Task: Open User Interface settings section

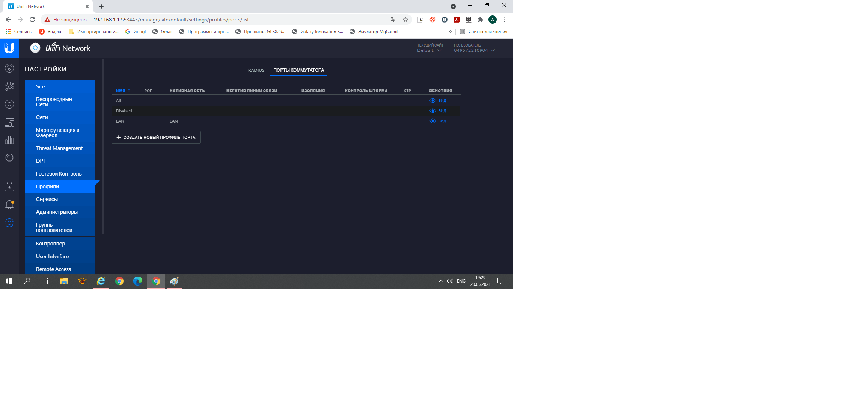Action: 60,256
